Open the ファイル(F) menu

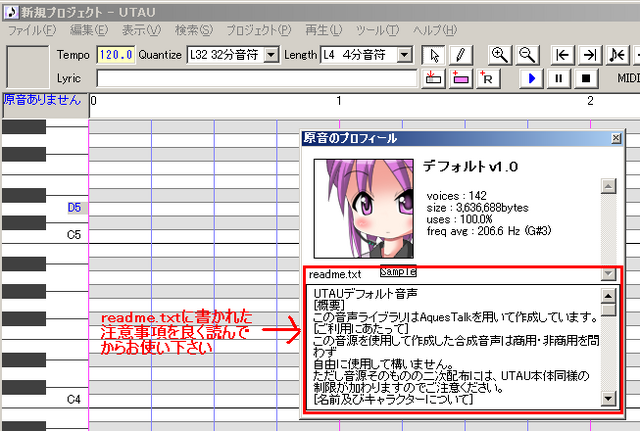32,31
